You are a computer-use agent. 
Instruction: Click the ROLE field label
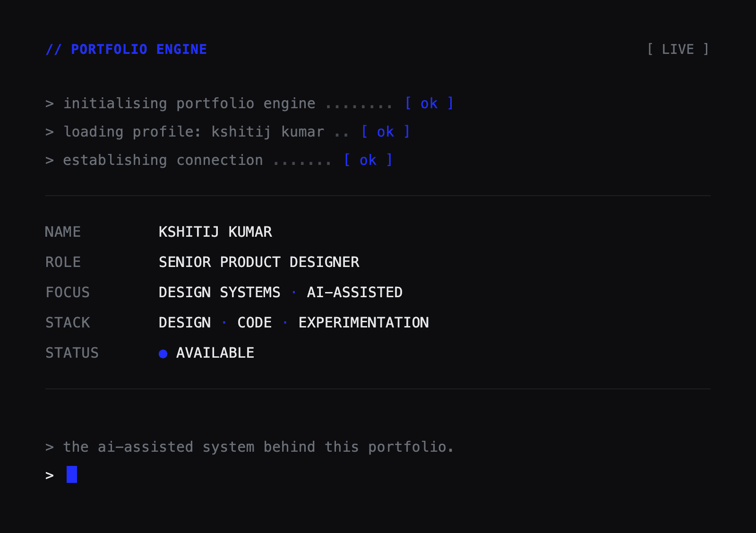(x=63, y=262)
